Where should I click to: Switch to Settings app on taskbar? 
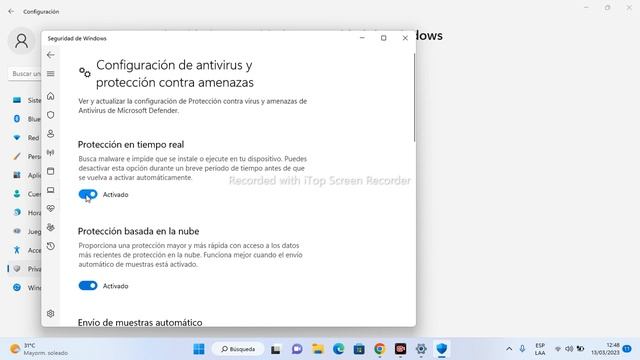click(421, 349)
